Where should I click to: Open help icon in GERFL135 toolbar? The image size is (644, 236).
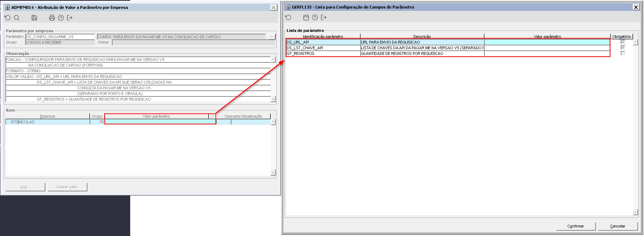pos(315,17)
